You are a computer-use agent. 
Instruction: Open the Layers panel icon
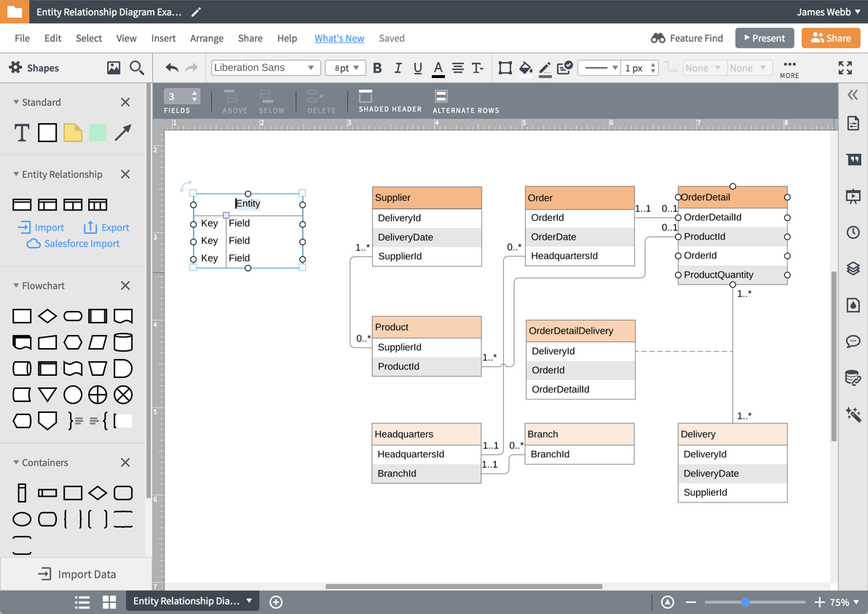coord(853,269)
